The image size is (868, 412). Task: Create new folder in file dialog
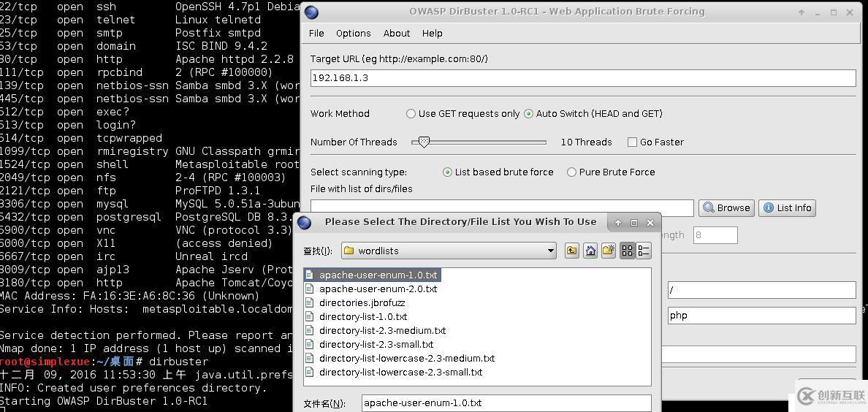point(609,251)
